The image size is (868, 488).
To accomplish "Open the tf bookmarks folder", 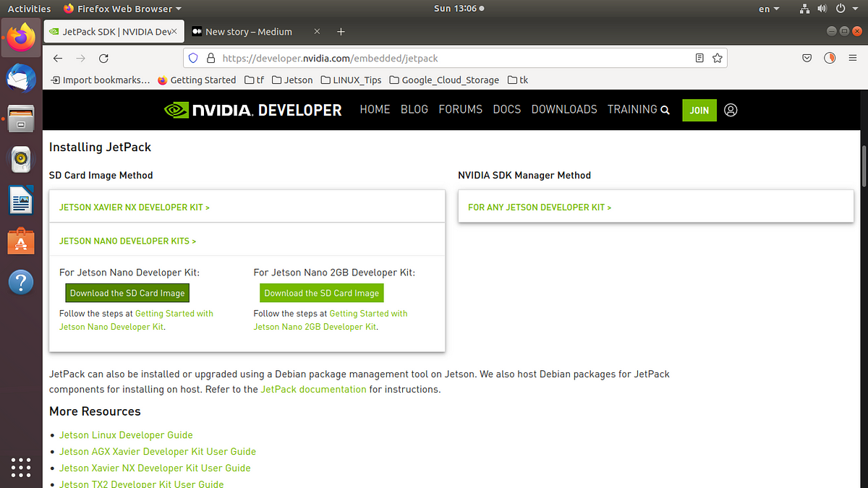I will click(x=255, y=80).
